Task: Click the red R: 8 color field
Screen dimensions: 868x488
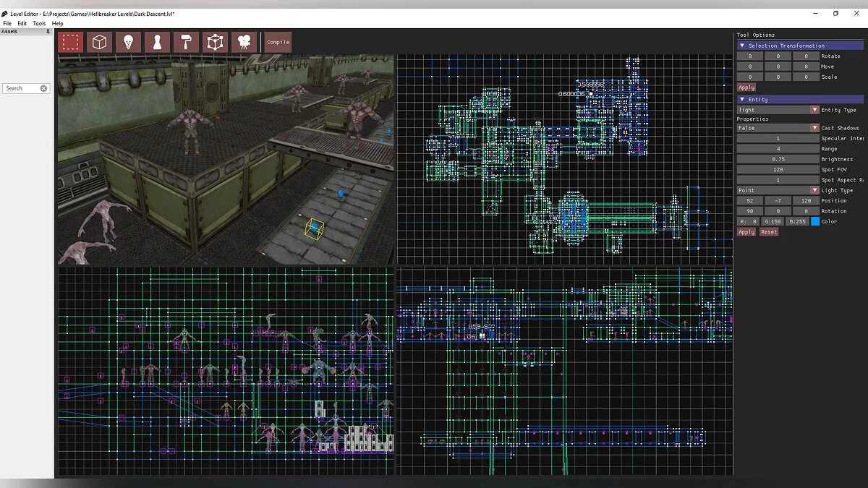Action: 747,221
